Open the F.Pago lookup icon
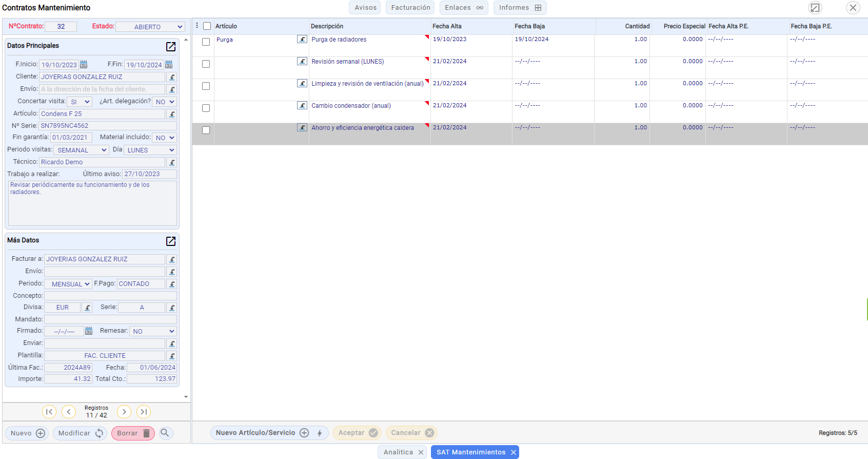Image resolution: width=868 pixels, height=459 pixels. (x=172, y=284)
